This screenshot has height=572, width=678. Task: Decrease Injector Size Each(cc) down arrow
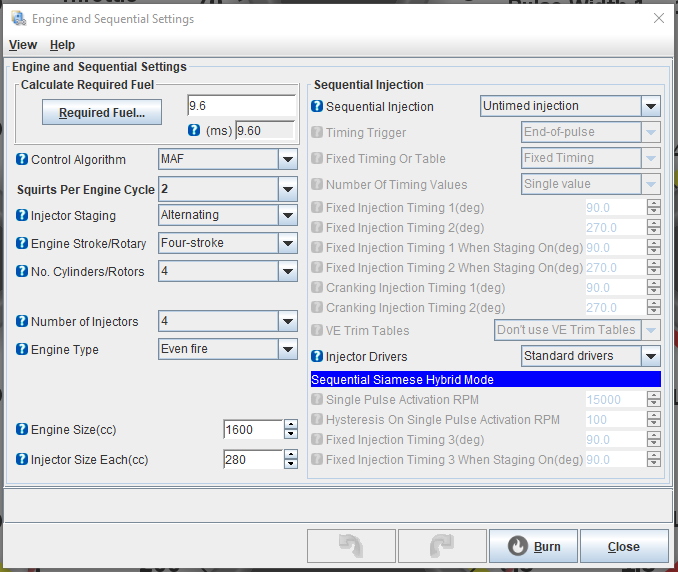291,464
